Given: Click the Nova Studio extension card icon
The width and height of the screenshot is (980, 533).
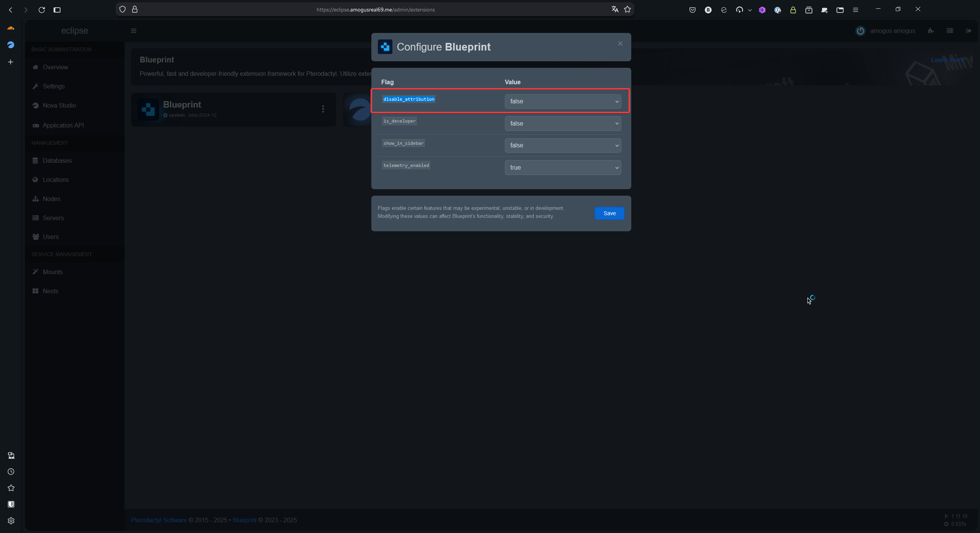Looking at the screenshot, I should (360, 110).
